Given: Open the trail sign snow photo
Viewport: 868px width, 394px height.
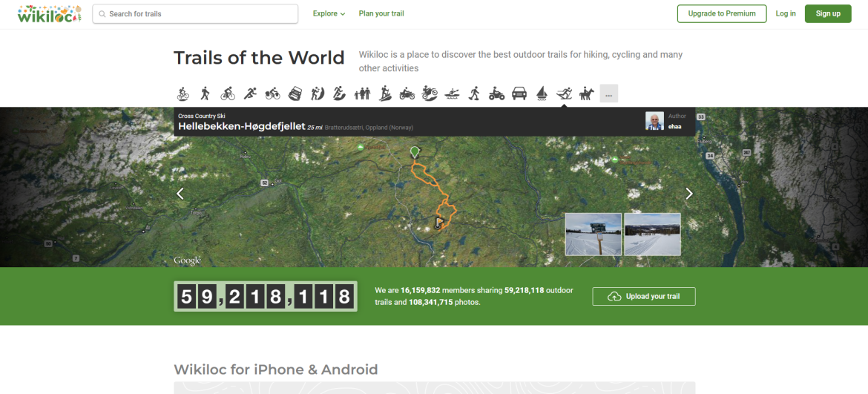Looking at the screenshot, I should 593,234.
